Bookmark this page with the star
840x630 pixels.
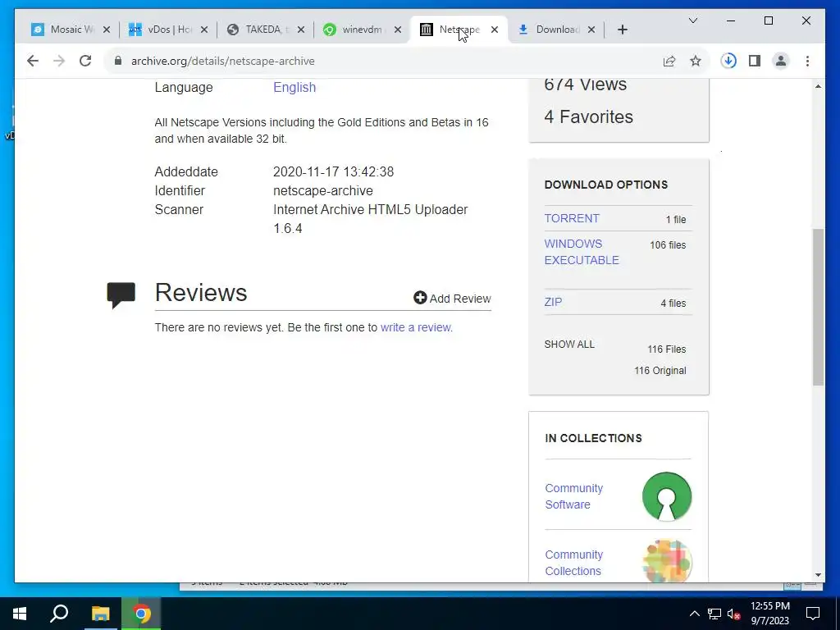point(696,61)
